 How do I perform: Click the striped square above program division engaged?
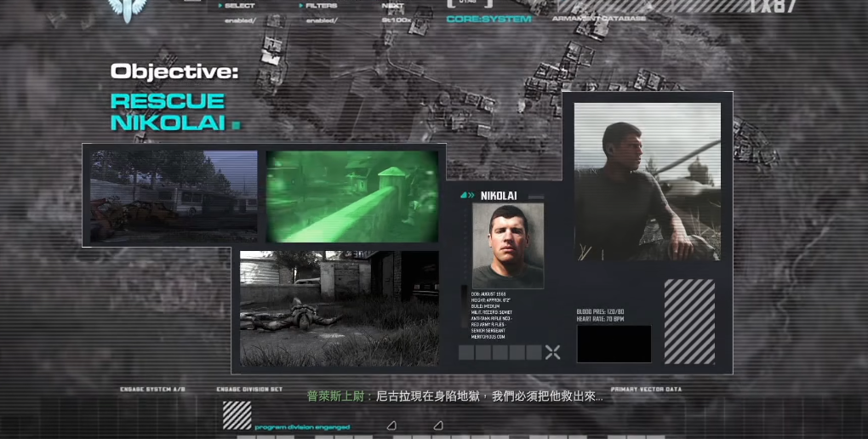(x=237, y=414)
